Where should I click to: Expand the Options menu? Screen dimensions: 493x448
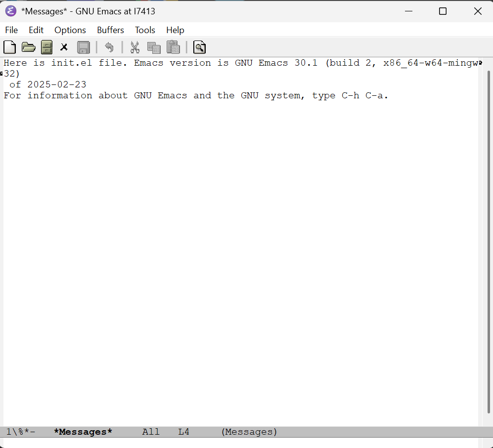pos(70,30)
